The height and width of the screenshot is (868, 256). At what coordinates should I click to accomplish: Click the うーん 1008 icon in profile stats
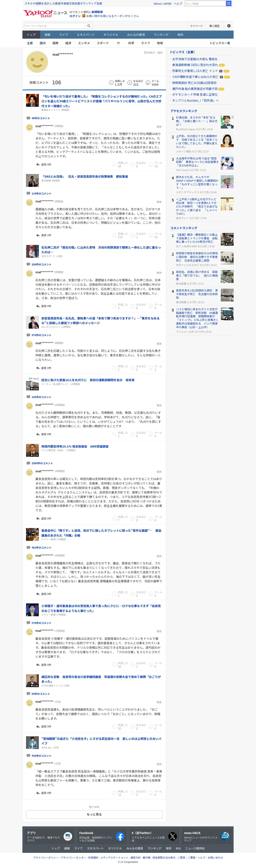click(148, 83)
